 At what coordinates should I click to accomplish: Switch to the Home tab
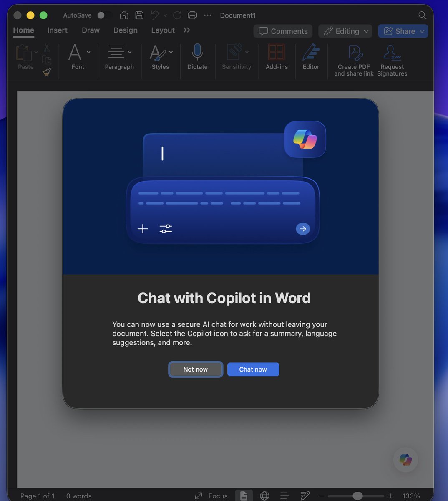[x=24, y=30]
